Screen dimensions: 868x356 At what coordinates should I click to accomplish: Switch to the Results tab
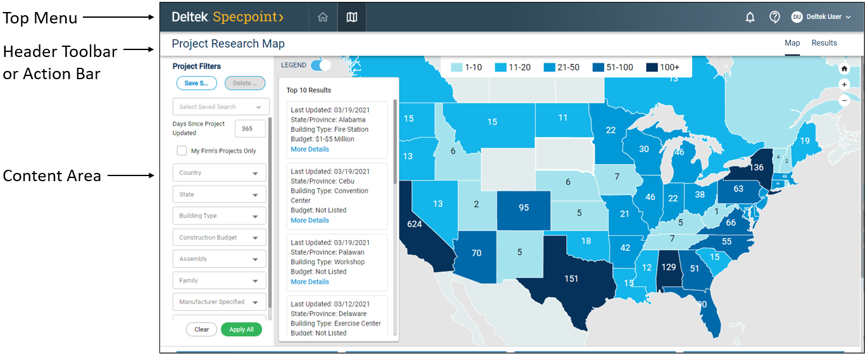pos(824,43)
